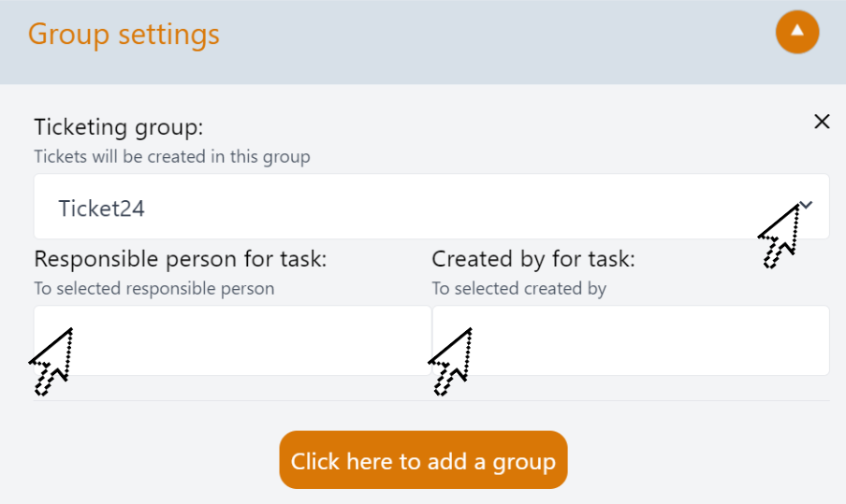Click here to add a group
Viewport: 846px width, 504px height.
pyautogui.click(x=423, y=460)
